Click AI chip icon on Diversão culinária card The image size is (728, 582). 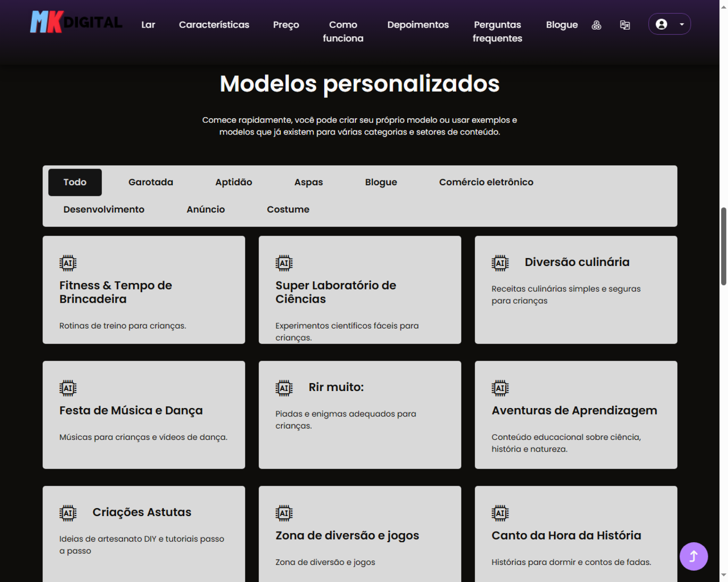click(x=500, y=263)
